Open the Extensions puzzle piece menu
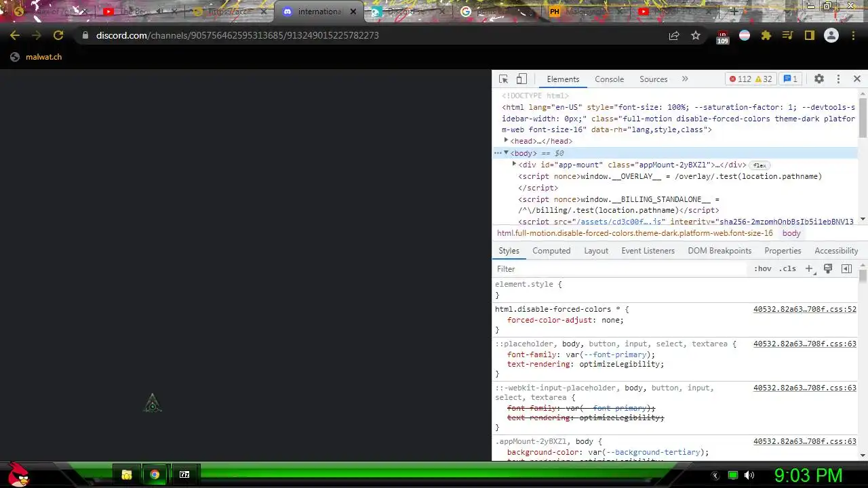The width and height of the screenshot is (868, 488). [x=766, y=35]
